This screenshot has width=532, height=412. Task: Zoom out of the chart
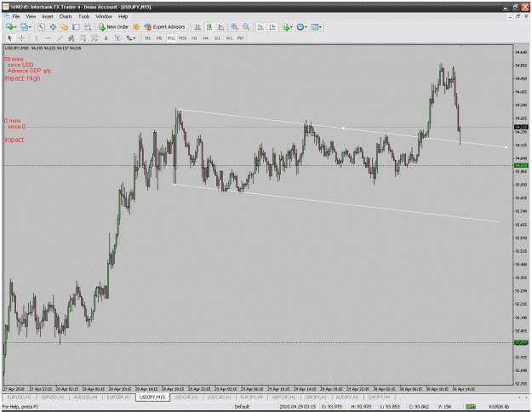[x=246, y=26]
